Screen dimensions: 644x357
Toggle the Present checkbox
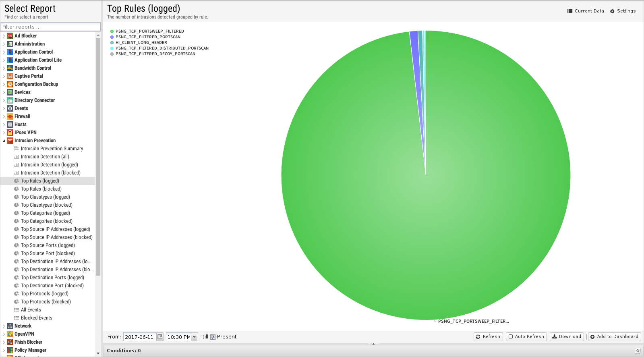coord(213,337)
